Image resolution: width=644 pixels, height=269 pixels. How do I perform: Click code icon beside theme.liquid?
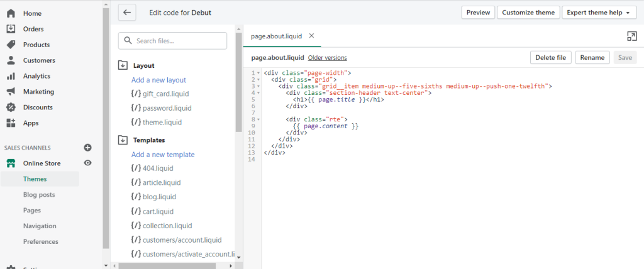[136, 122]
